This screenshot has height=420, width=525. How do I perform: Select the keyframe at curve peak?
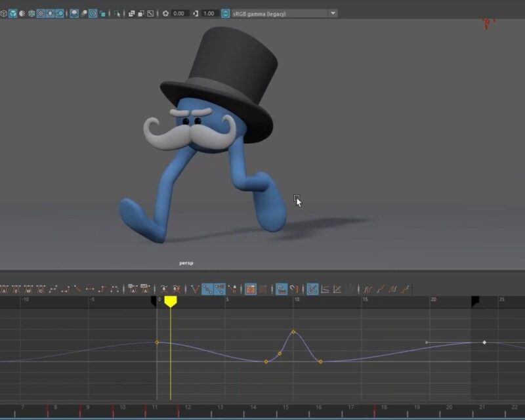point(293,331)
